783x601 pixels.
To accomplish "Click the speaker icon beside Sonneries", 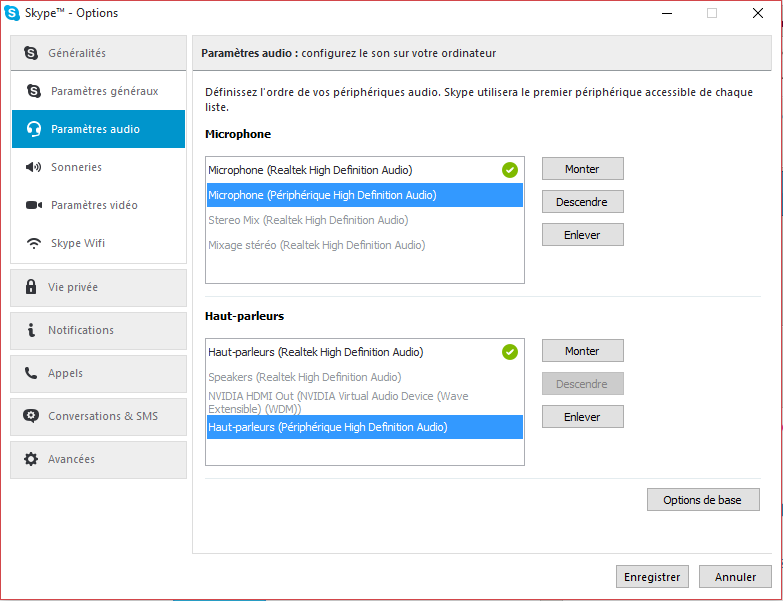I will click(33, 167).
